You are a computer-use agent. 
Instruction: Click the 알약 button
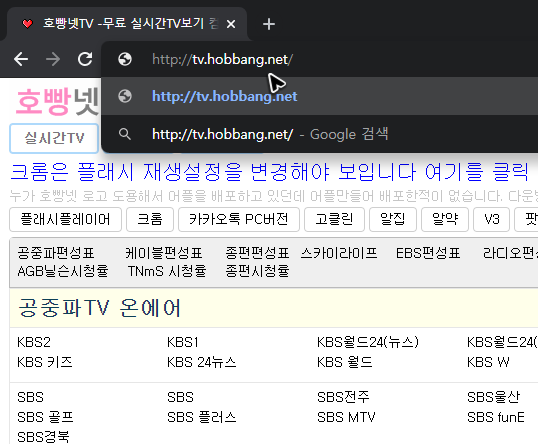pyautogui.click(x=445, y=219)
